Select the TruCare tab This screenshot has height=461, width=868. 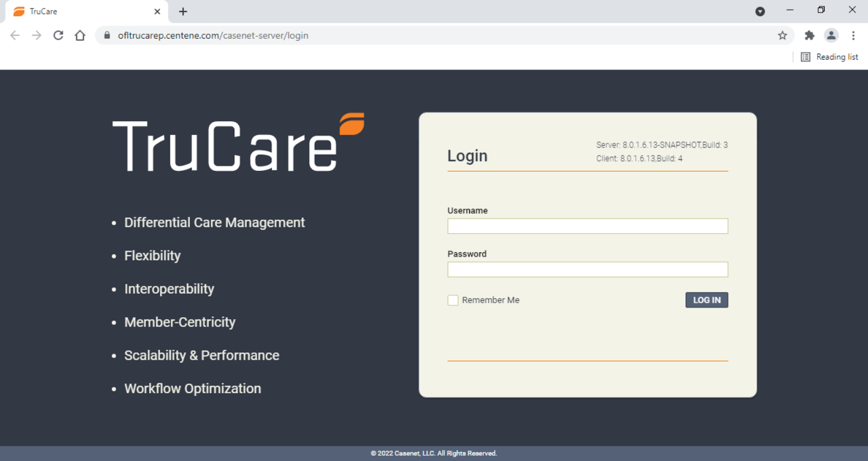87,11
